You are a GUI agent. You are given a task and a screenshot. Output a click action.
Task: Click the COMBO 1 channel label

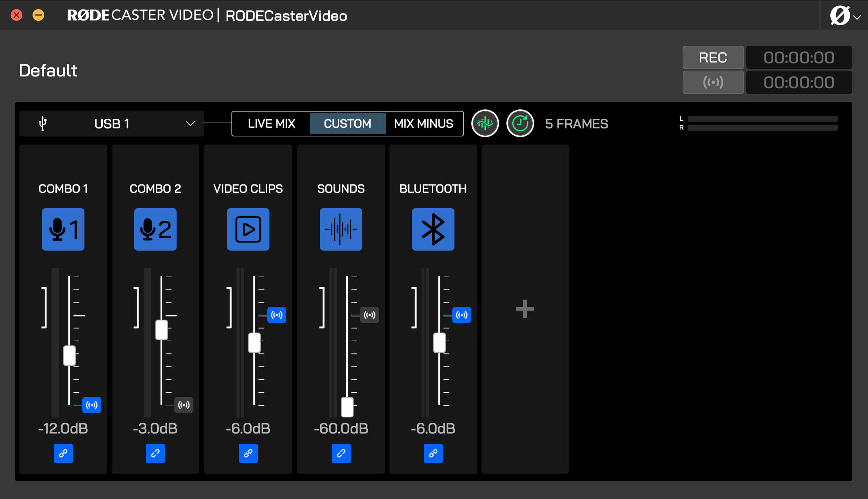click(63, 188)
